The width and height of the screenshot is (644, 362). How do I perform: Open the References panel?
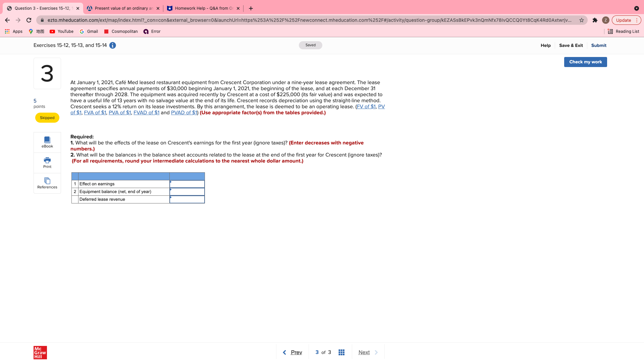[47, 183]
